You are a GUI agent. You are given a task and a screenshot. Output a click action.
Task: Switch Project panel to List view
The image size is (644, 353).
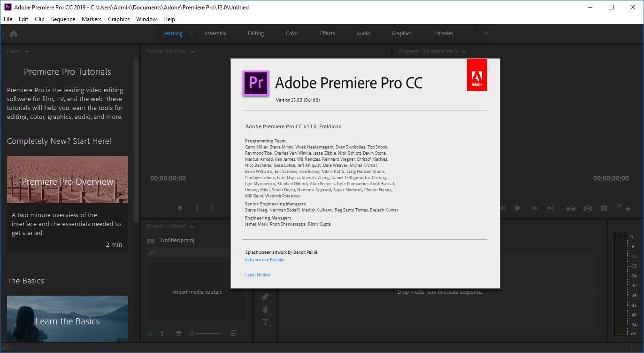[x=164, y=333]
